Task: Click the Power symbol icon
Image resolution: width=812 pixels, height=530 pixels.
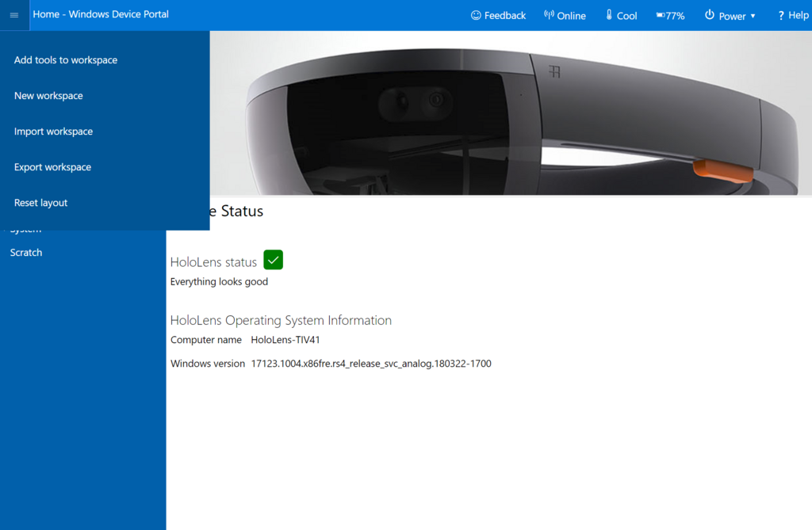Action: (710, 15)
